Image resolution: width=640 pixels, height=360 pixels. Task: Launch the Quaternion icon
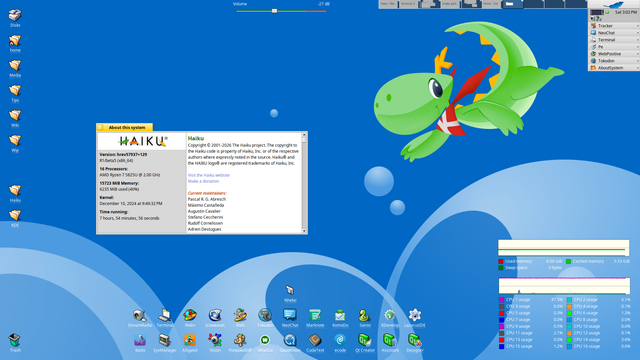[290, 340]
